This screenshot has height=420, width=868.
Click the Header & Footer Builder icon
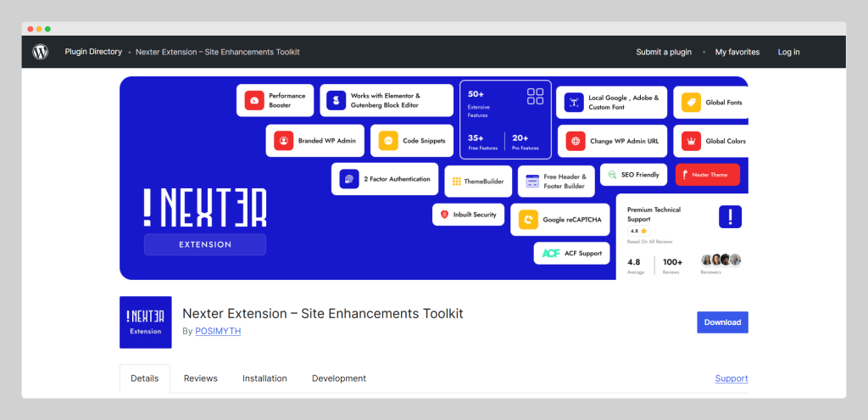point(532,182)
